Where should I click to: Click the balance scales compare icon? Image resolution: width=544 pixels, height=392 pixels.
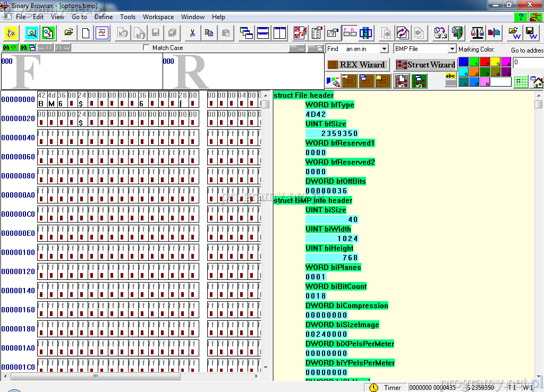coord(478,33)
